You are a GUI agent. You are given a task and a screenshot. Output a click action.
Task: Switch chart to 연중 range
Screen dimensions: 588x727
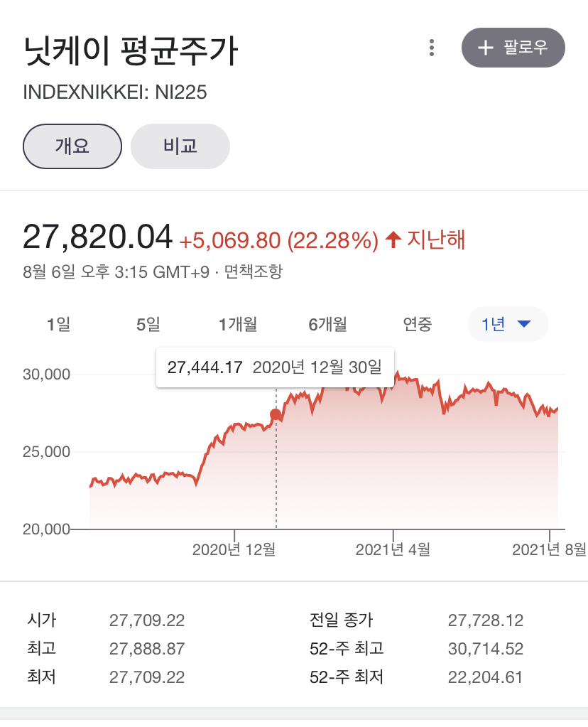point(417,325)
